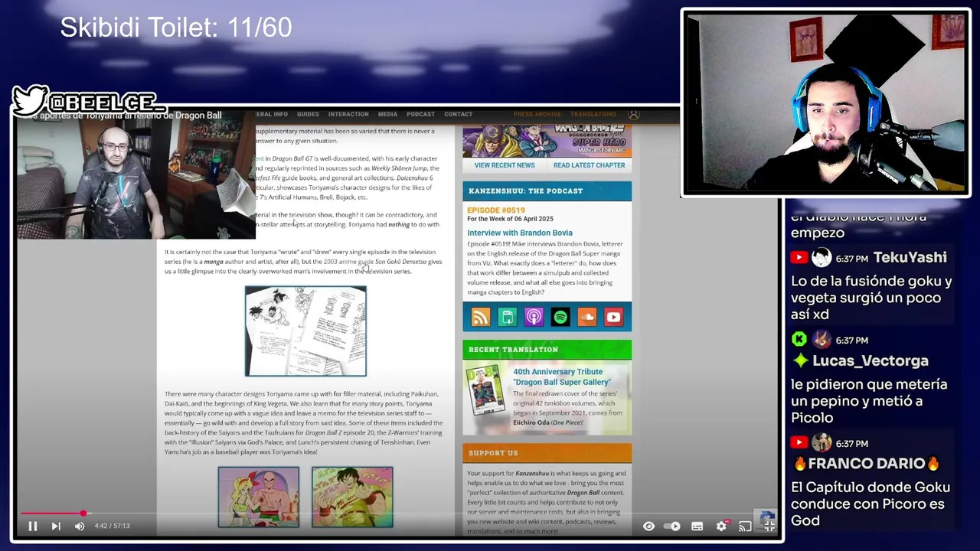Screen dimensions: 980x551
Task: Open Interview with Brandon Bovia link
Action: (x=520, y=233)
